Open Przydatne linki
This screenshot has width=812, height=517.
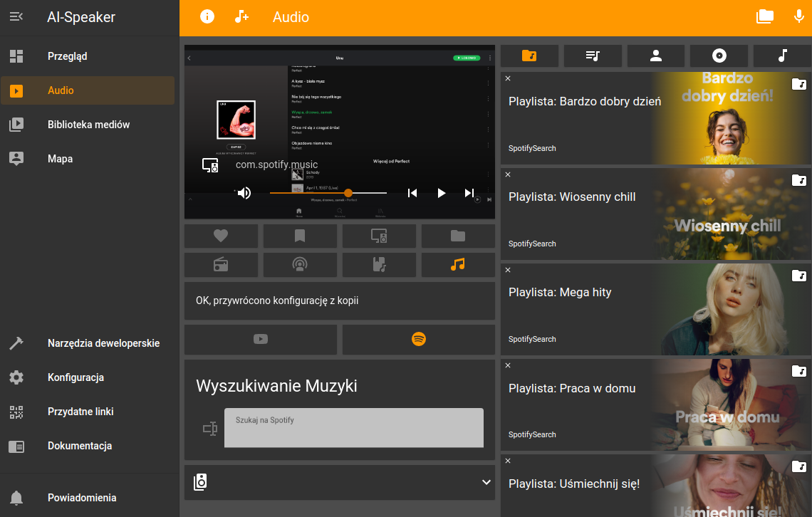[x=88, y=412]
